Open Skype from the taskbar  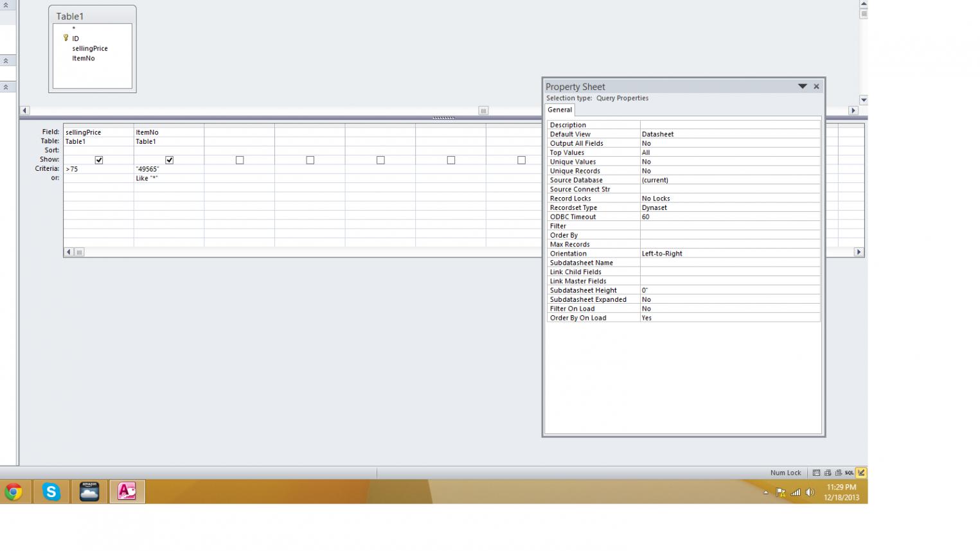tap(51, 492)
